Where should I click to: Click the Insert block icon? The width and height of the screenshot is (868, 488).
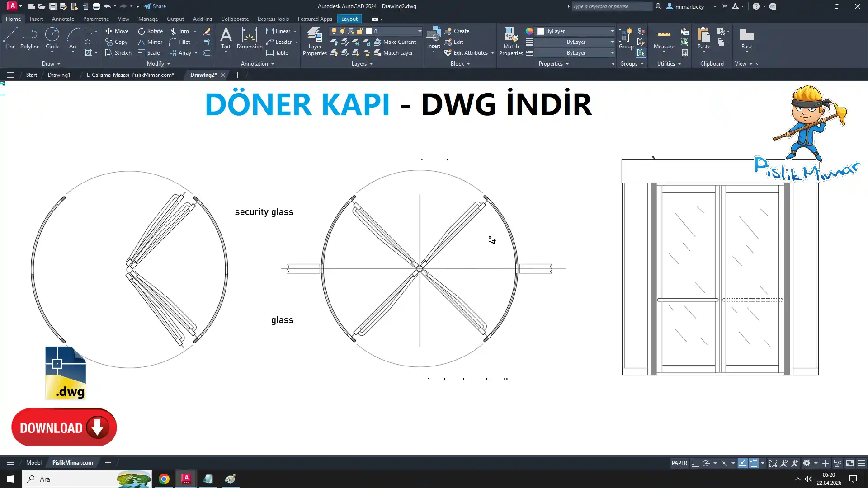tap(433, 35)
